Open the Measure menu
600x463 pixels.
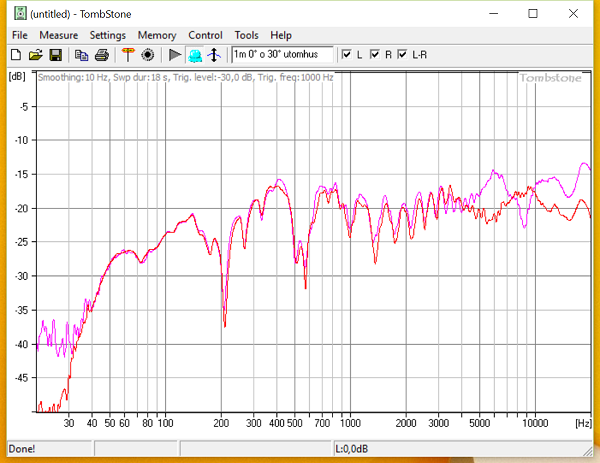[x=59, y=35]
